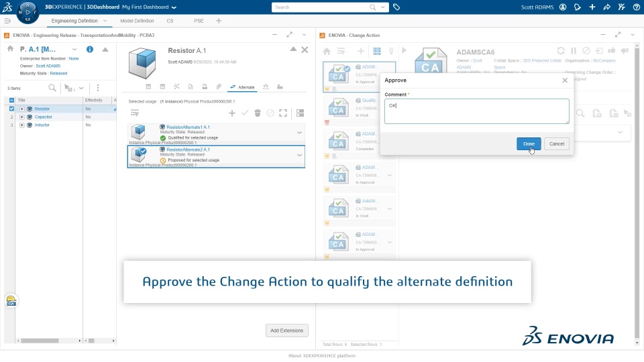The height and width of the screenshot is (362, 644).
Task: Select the Alternate tab in Resistor panel
Action: click(x=242, y=87)
